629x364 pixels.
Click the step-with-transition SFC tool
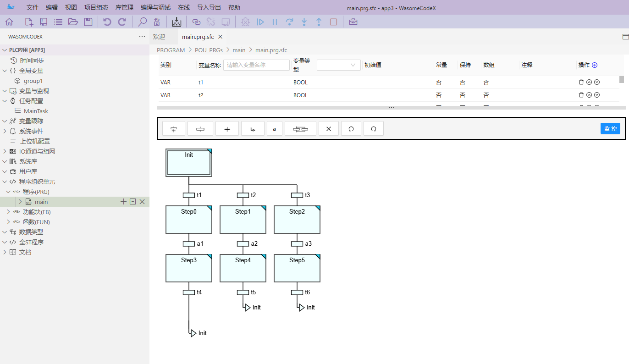[x=174, y=129]
